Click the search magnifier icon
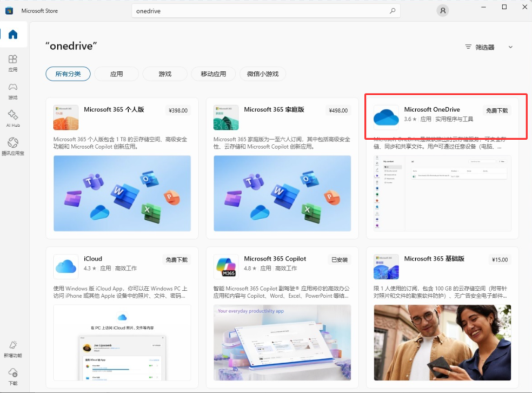The width and height of the screenshot is (532, 393). coord(393,11)
